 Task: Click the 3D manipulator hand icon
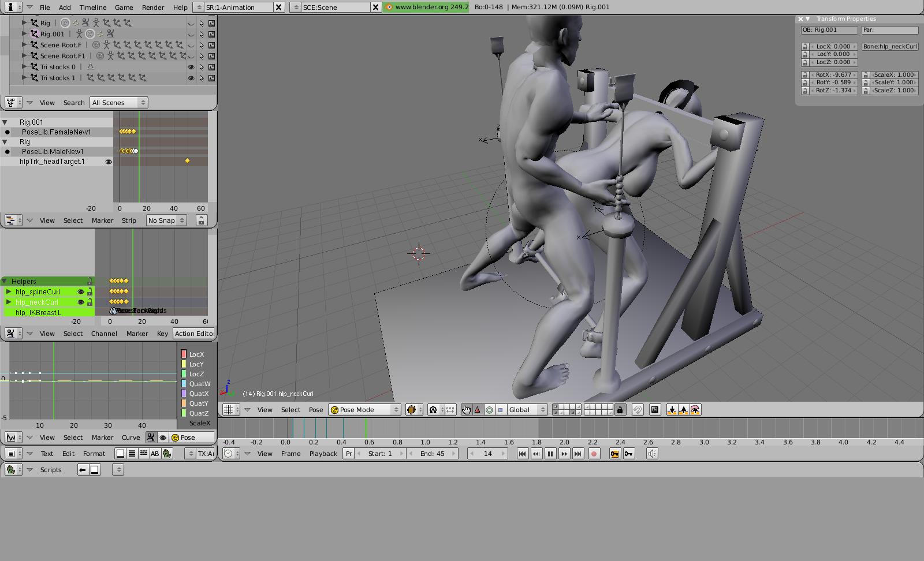466,410
